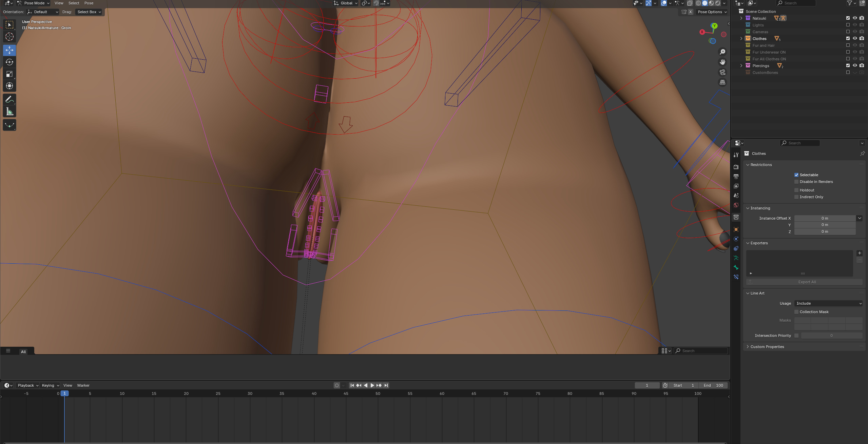Expand the Custom Properties panel
The image size is (868, 444).
pos(767,347)
